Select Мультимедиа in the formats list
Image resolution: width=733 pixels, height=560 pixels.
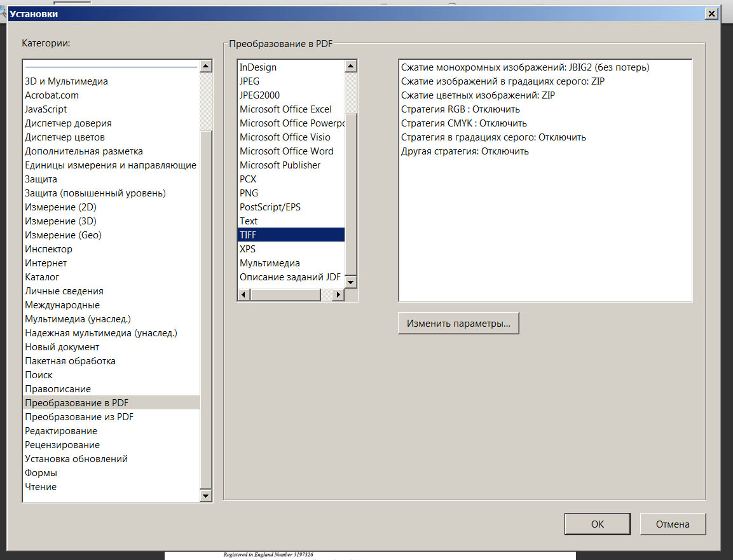291,263
